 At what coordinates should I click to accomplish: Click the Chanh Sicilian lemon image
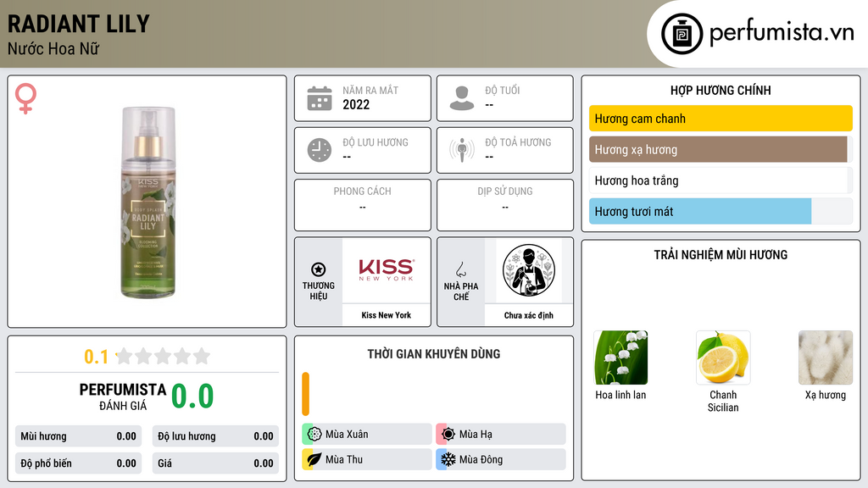723,358
